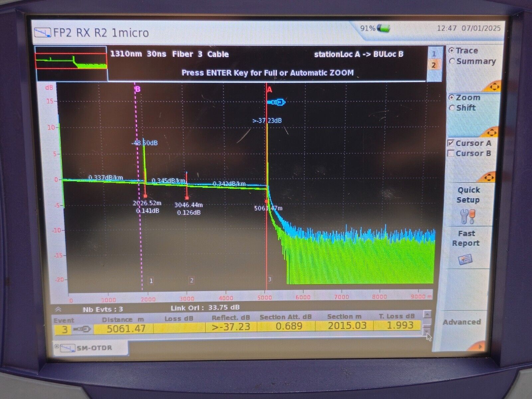This screenshot has height=399, width=532.
Task: Switch to the SM-OTDR tab
Action: coord(90,348)
